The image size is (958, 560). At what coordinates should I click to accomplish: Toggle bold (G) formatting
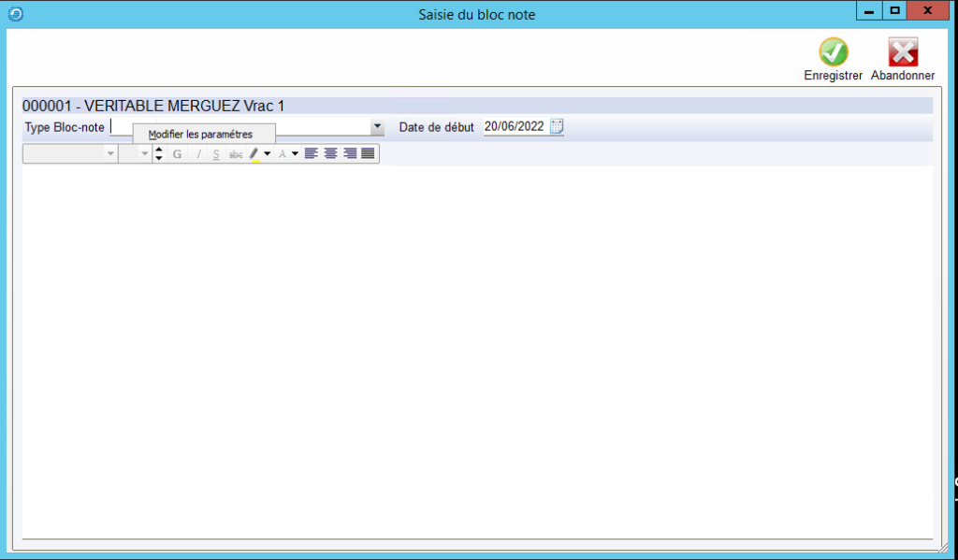pos(178,153)
